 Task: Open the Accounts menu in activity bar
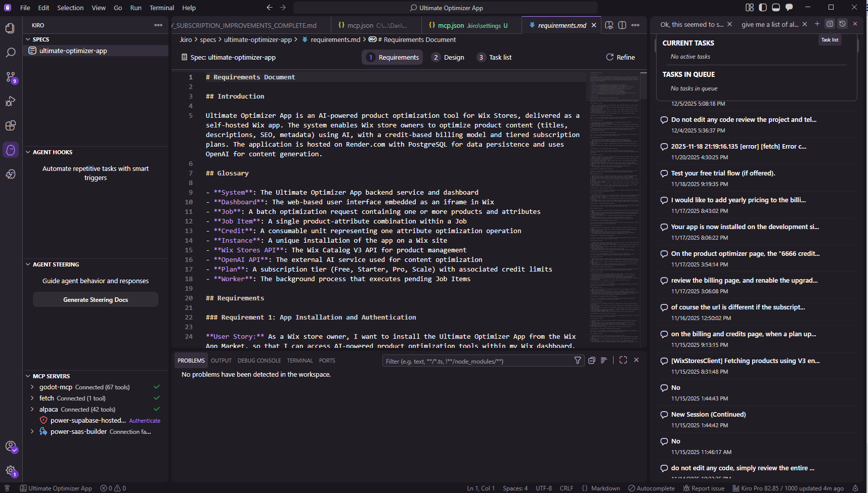11,446
